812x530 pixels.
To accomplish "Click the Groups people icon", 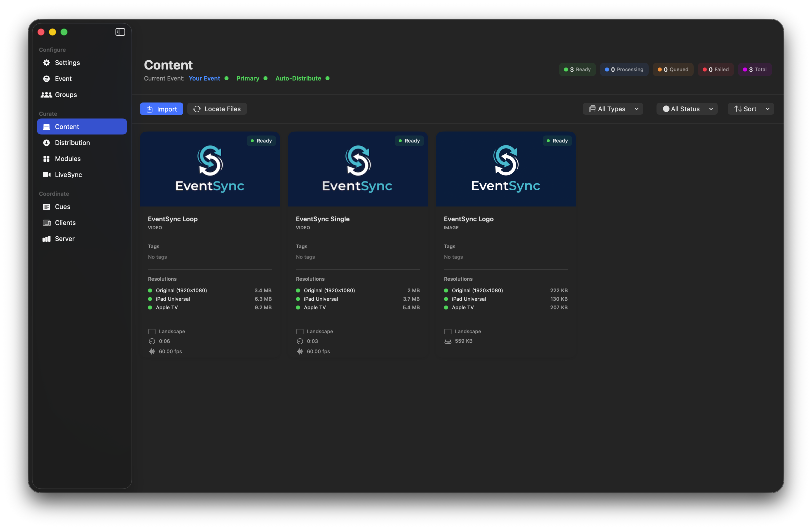I will coord(47,94).
